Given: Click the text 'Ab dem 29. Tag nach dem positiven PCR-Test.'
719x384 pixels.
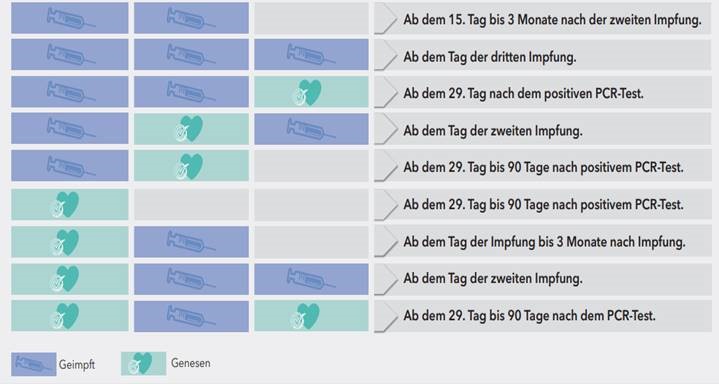Looking at the screenshot, I should tap(523, 94).
